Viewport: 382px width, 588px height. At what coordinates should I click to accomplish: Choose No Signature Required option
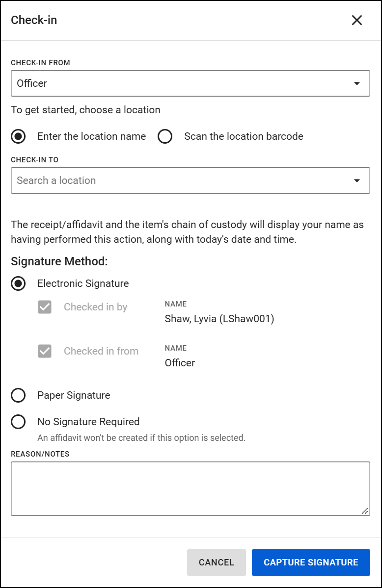coord(18,422)
